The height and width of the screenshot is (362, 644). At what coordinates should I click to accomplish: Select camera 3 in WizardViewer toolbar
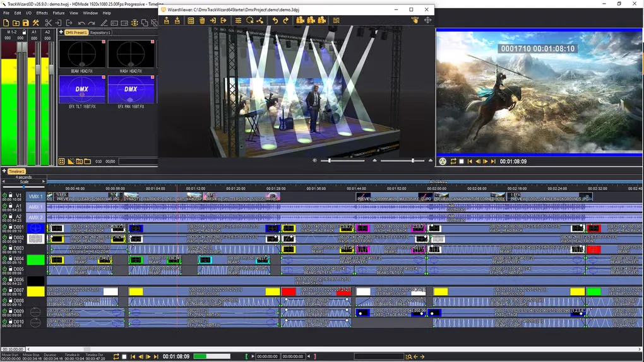tap(321, 20)
